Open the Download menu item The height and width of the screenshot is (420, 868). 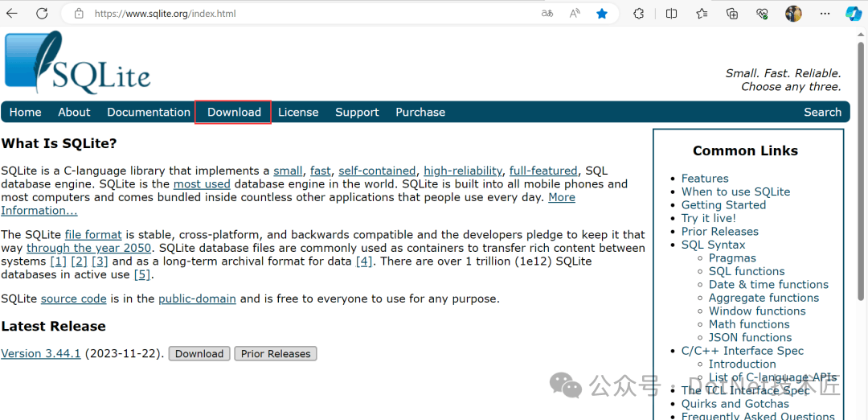[x=234, y=113]
